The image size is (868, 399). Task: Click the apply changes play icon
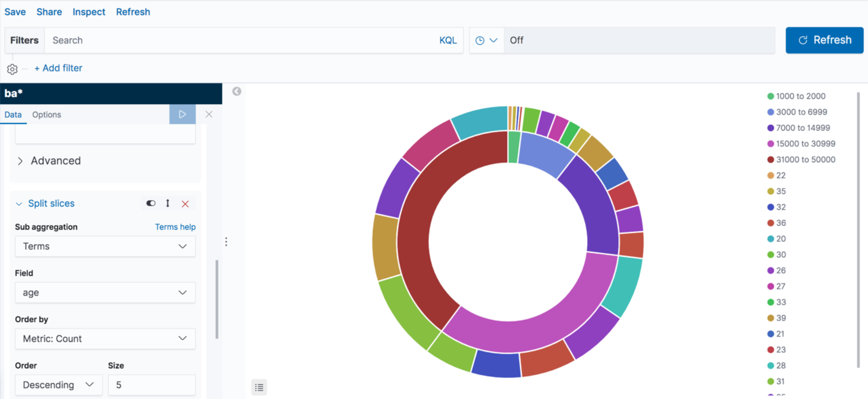[182, 114]
